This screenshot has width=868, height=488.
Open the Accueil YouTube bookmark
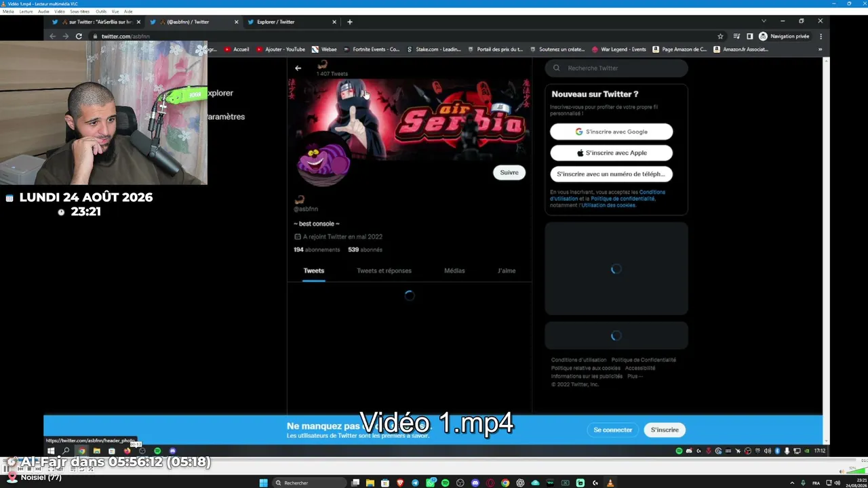(237, 49)
